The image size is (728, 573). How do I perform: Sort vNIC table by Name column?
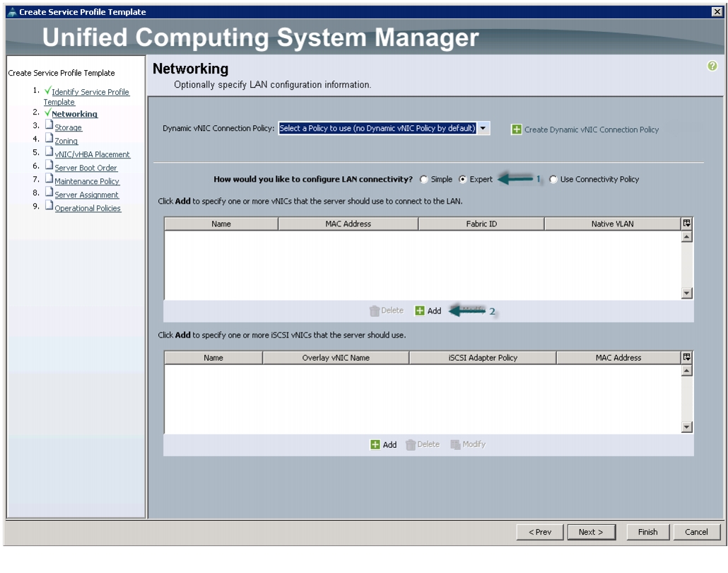coord(221,224)
